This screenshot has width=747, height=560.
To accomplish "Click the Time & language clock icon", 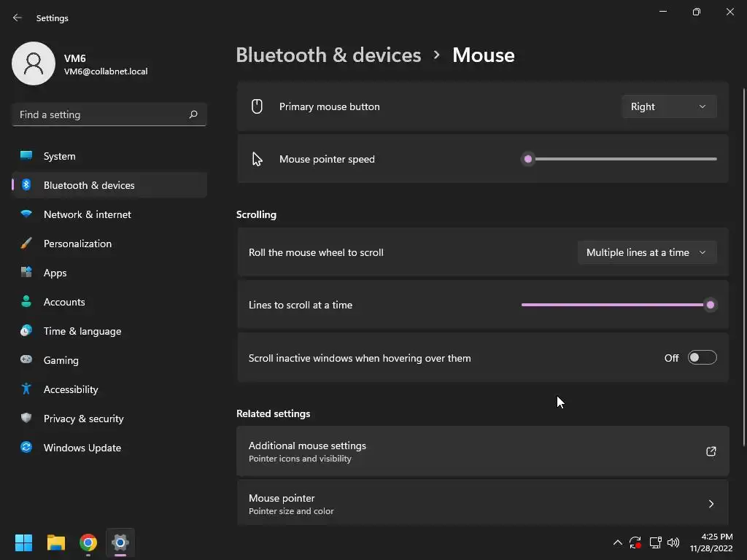I will (x=26, y=330).
